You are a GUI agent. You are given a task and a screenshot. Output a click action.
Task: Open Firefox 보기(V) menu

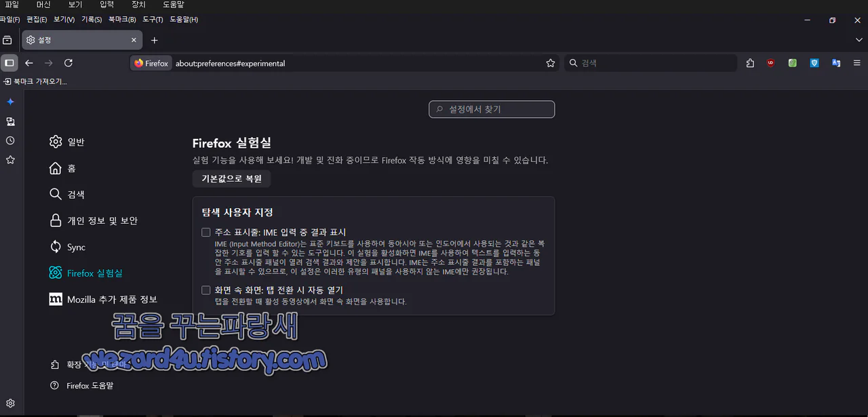click(x=64, y=20)
